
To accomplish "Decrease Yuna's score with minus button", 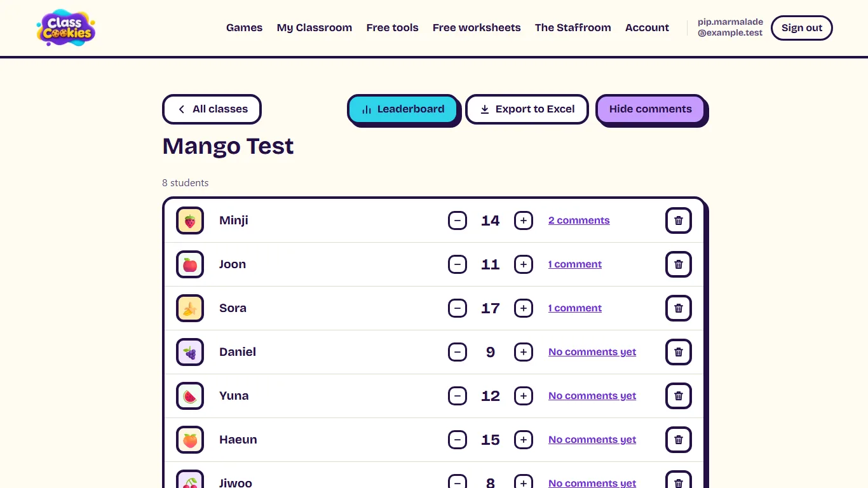I will click(x=458, y=396).
